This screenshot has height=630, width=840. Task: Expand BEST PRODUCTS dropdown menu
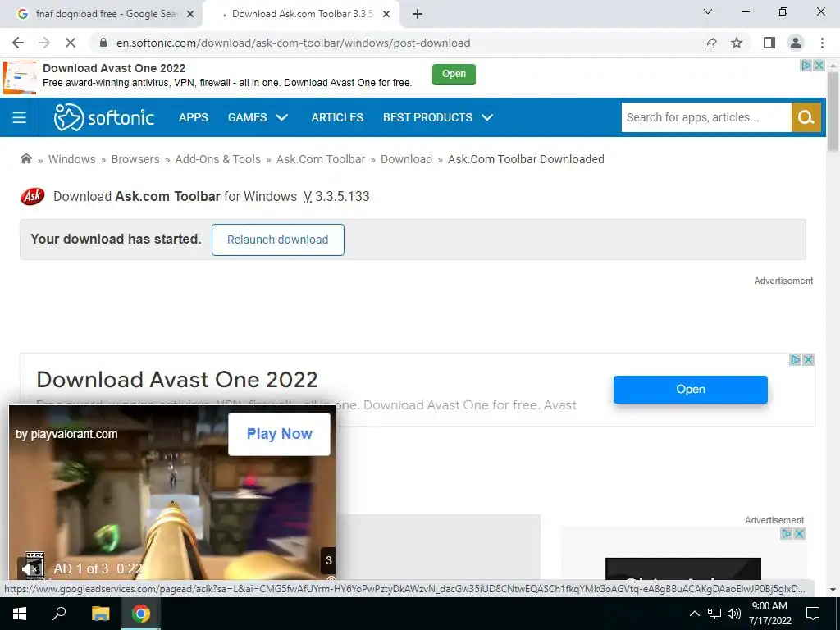438,117
